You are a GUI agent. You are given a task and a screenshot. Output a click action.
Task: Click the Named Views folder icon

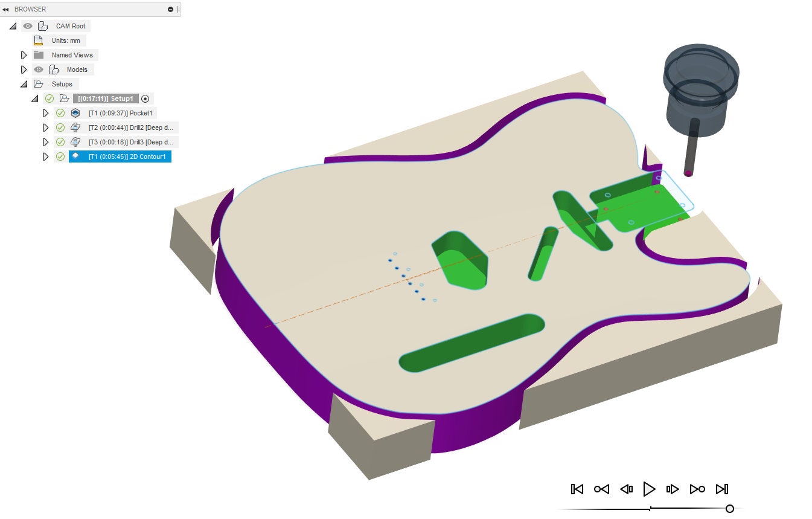[x=39, y=55]
